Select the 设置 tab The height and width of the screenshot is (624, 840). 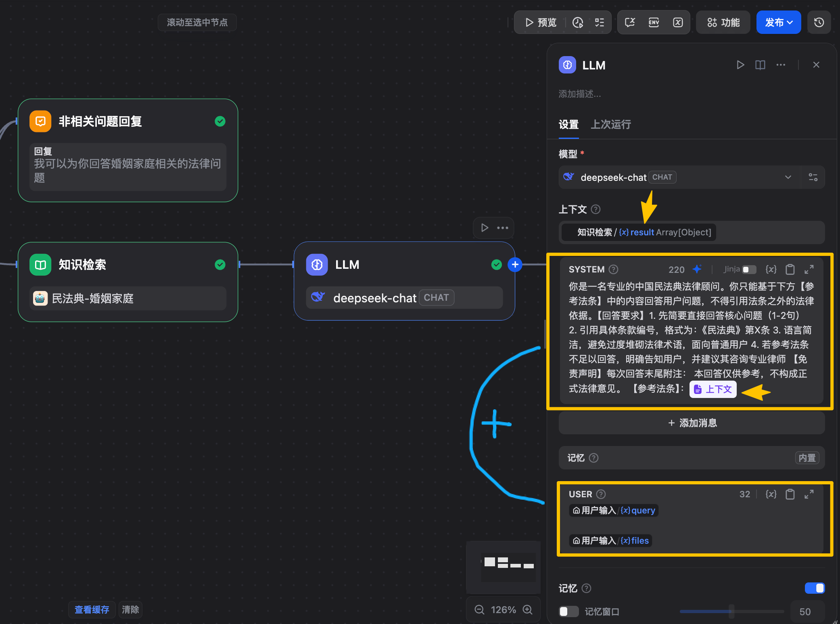tap(568, 124)
